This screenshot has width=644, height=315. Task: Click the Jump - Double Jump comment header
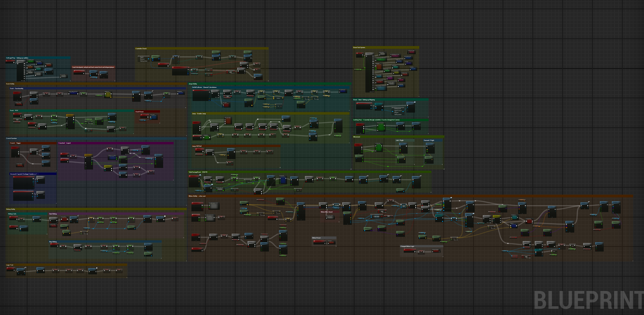click(x=199, y=114)
